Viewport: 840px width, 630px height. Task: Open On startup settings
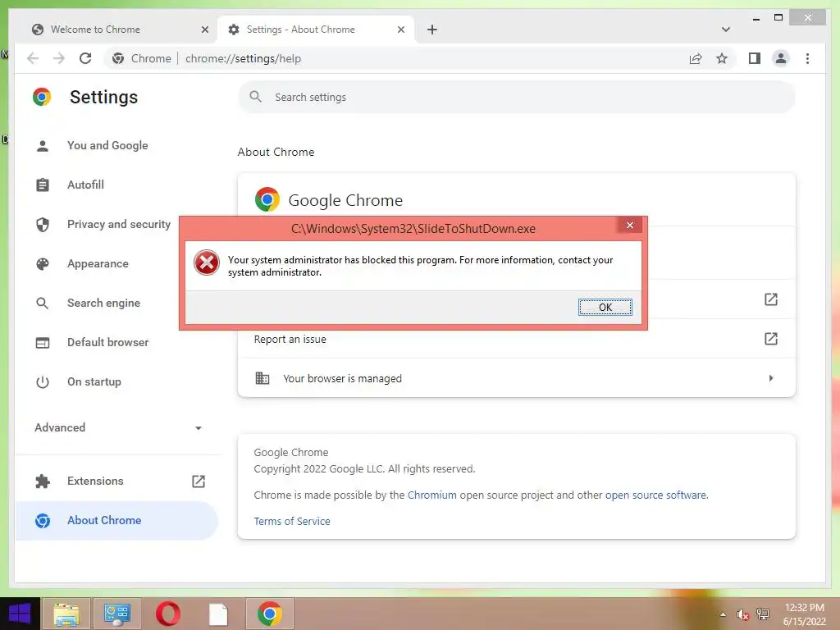pos(94,381)
